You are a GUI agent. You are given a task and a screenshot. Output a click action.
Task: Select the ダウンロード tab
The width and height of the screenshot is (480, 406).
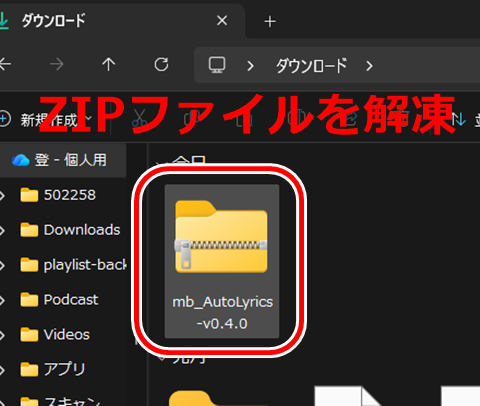[x=122, y=21]
